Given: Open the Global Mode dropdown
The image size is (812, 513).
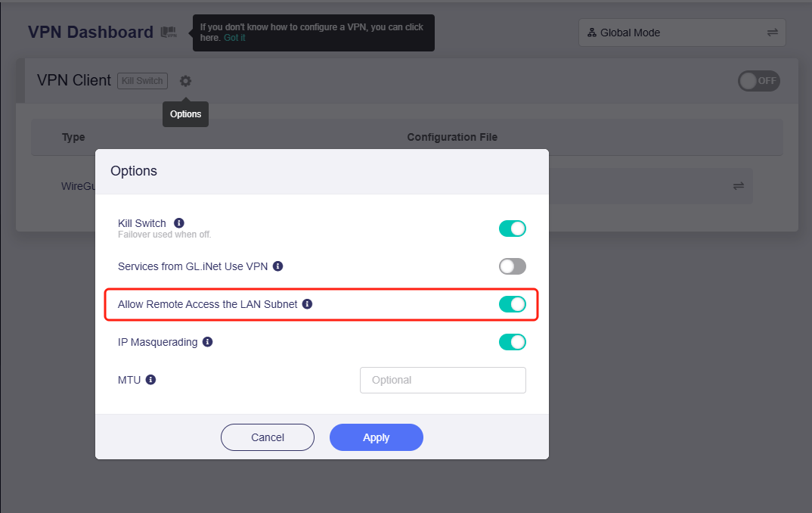Looking at the screenshot, I should [x=682, y=33].
